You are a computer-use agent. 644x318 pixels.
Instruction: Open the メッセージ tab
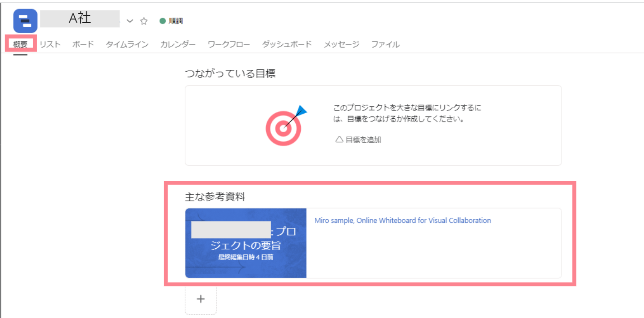click(x=341, y=44)
